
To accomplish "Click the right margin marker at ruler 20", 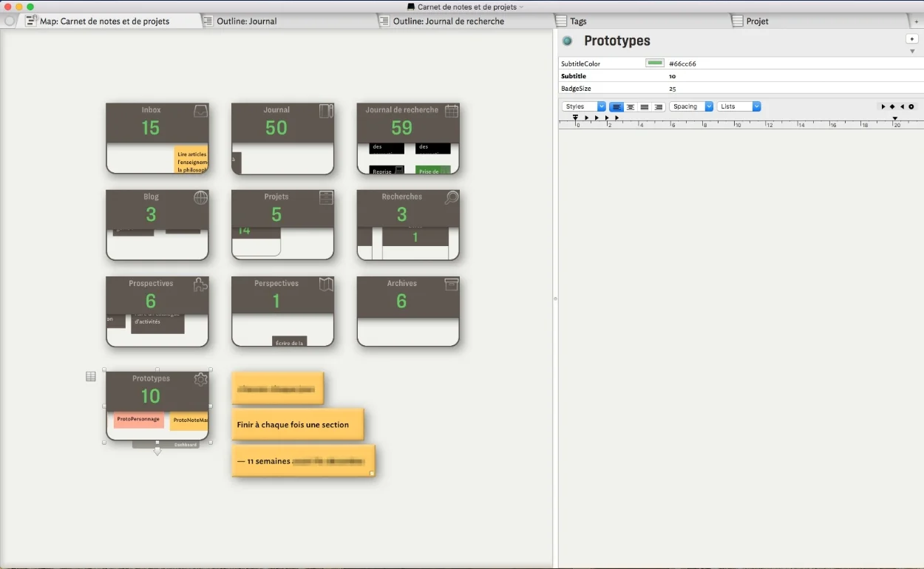I will coord(895,118).
